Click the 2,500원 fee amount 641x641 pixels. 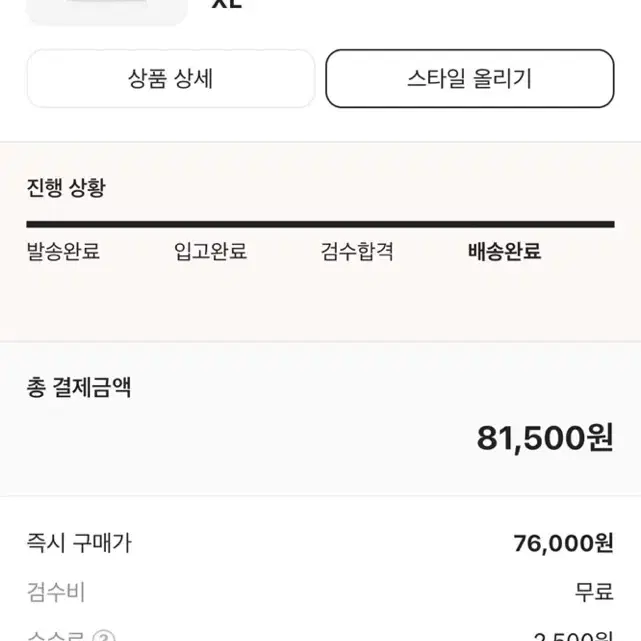coord(573,637)
